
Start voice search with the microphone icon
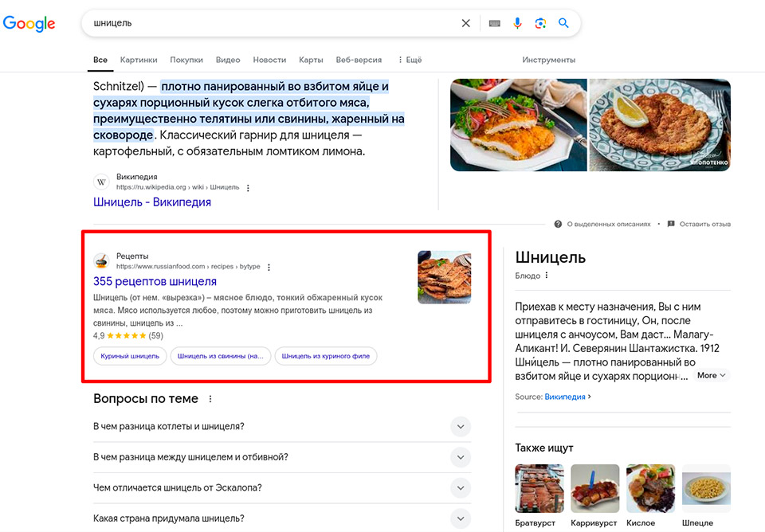[518, 23]
